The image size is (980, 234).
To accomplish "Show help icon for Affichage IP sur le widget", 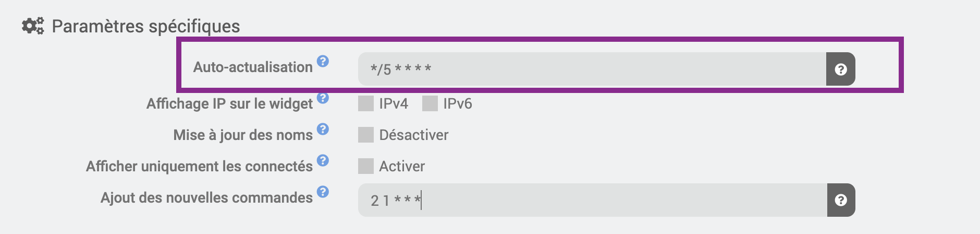I will (323, 98).
